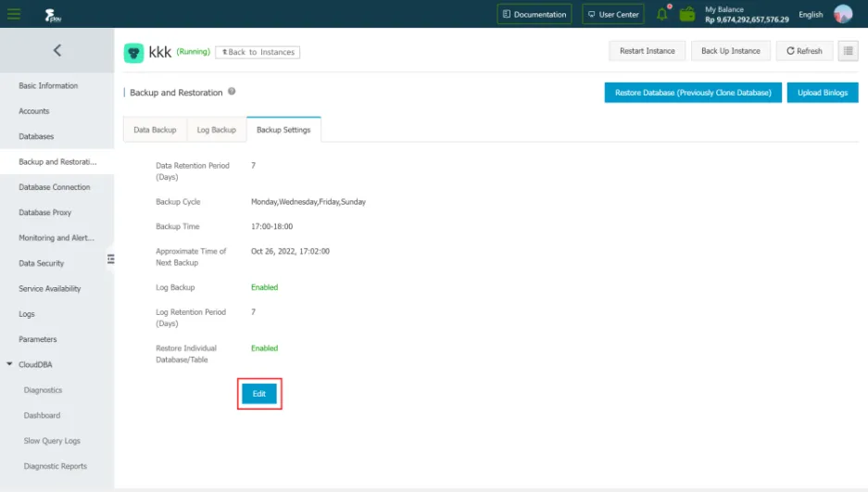Click next backup time Oct 26, 2022
Screen dimensions: 868x492
tap(290, 251)
